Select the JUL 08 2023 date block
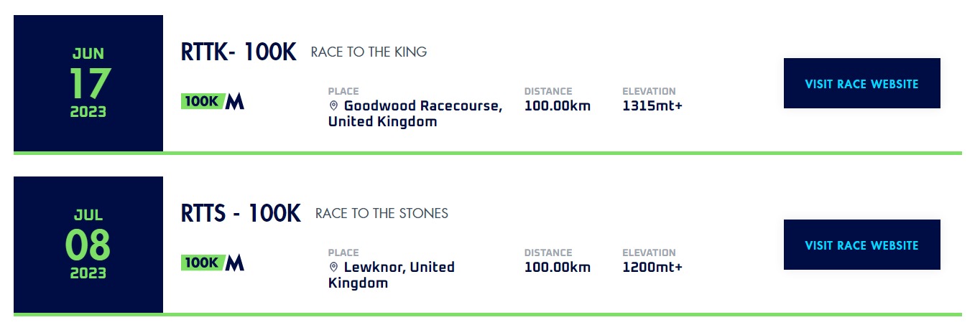 pos(88,245)
